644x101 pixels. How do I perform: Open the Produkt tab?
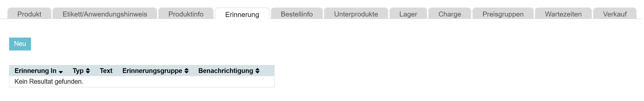(x=29, y=14)
